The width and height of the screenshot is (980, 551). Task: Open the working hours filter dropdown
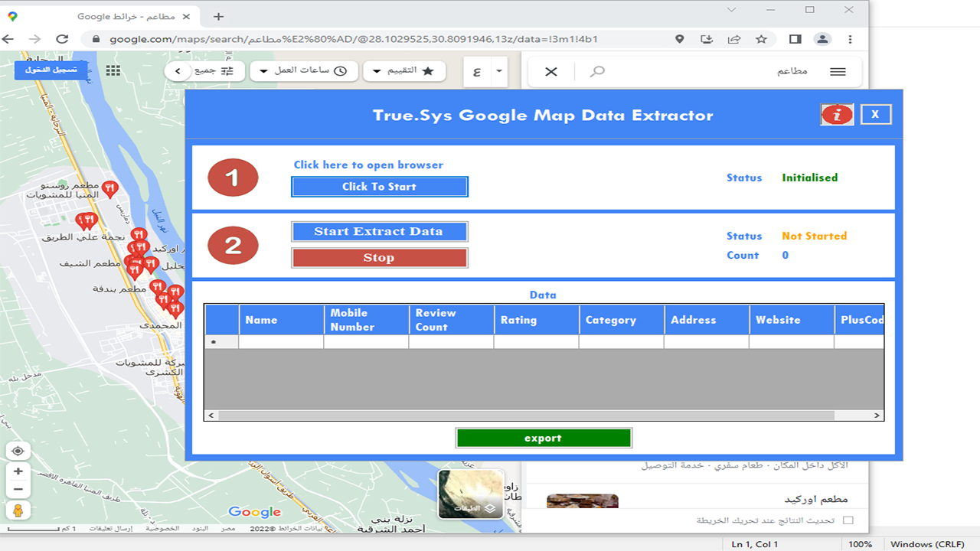[303, 70]
